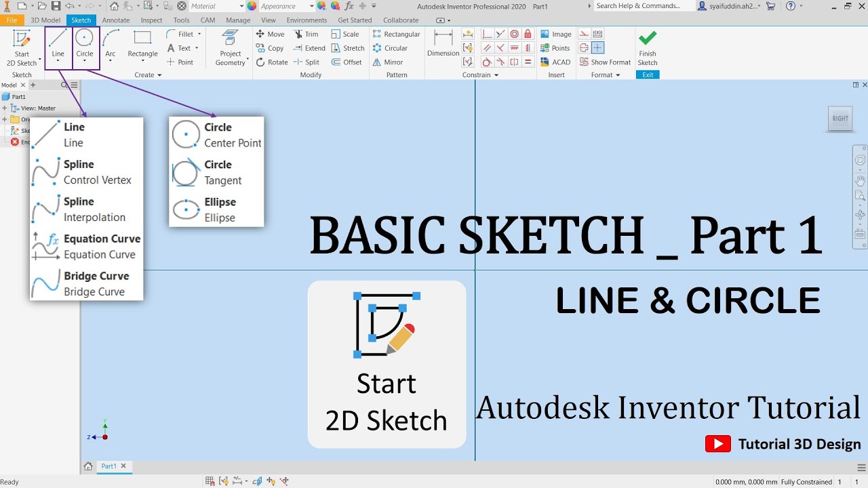Toggle Driven Dimension format
Image resolution: width=868 pixels, height=488 pixels.
[597, 34]
